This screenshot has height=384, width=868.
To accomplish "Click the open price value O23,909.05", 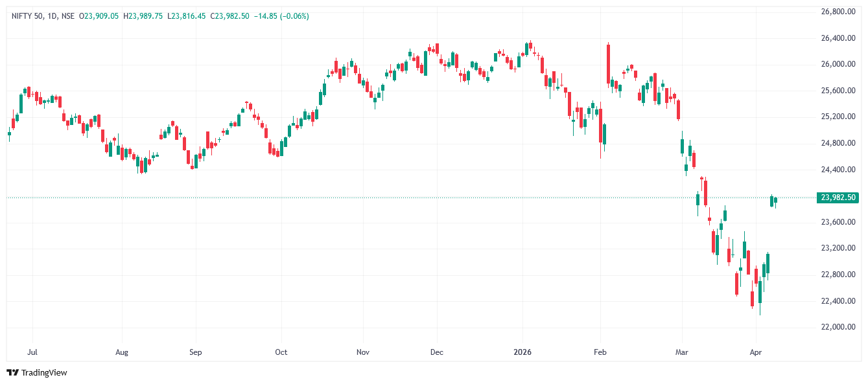I will pos(99,16).
